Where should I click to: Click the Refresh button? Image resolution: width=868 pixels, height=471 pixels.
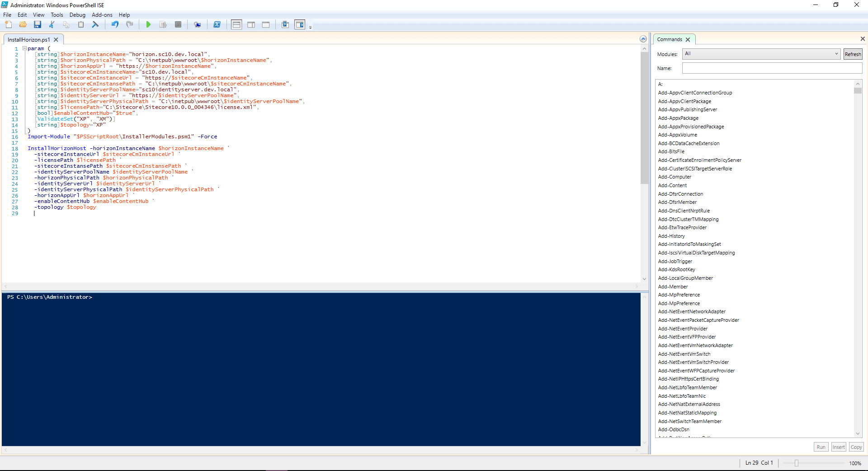(853, 54)
